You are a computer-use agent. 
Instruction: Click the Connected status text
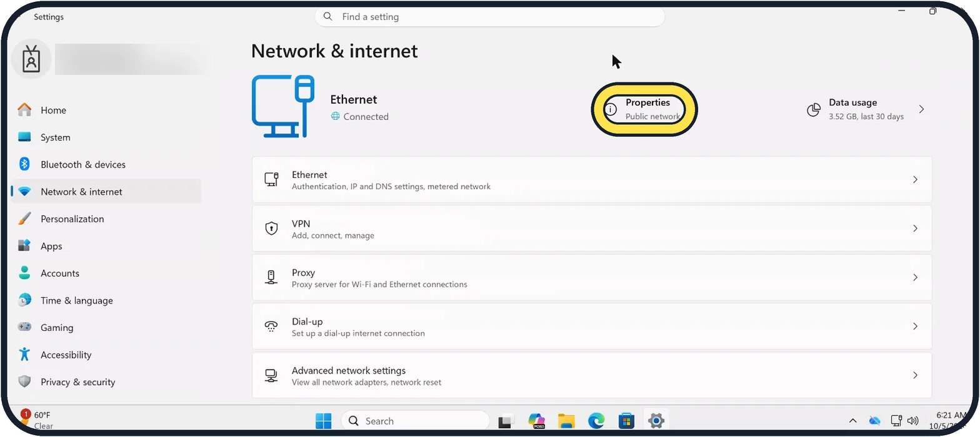coord(366,117)
